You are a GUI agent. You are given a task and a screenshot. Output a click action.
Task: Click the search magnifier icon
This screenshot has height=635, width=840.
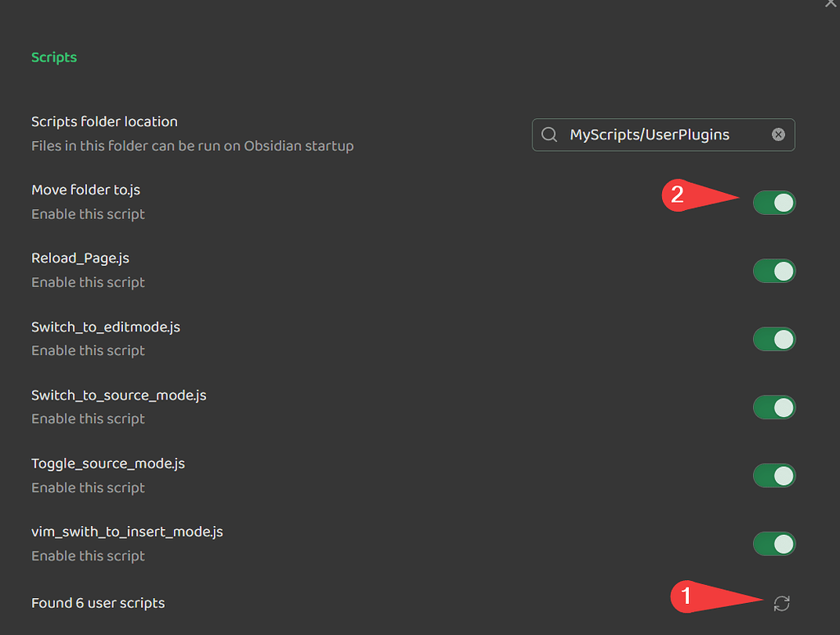(x=549, y=135)
